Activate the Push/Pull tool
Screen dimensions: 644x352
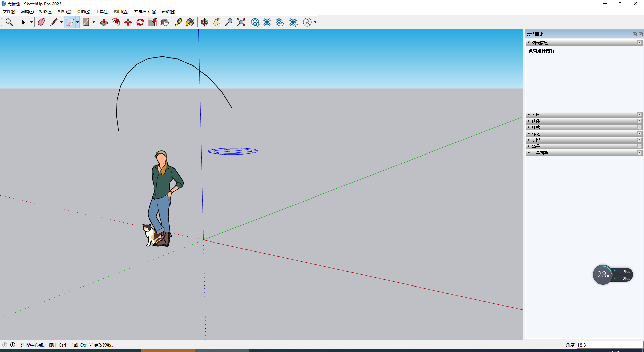coord(104,22)
